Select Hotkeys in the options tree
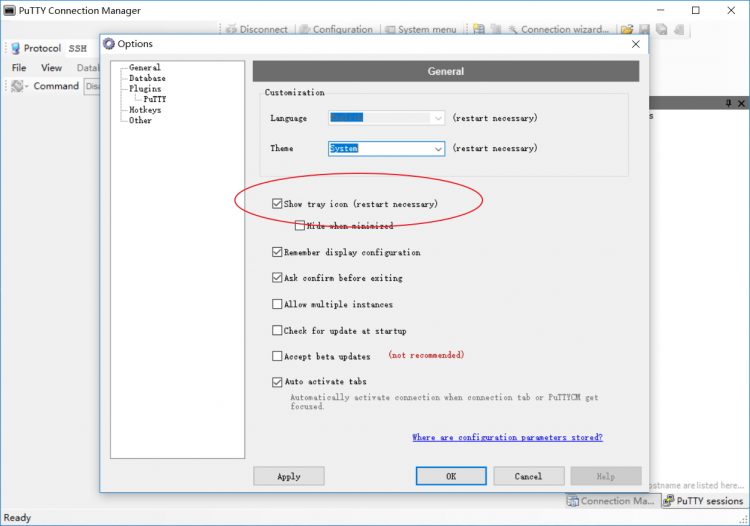Screen dimensions: 750x526 145,110
